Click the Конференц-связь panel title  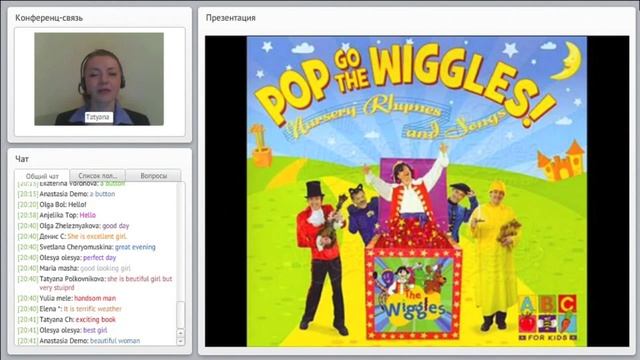click(x=49, y=18)
